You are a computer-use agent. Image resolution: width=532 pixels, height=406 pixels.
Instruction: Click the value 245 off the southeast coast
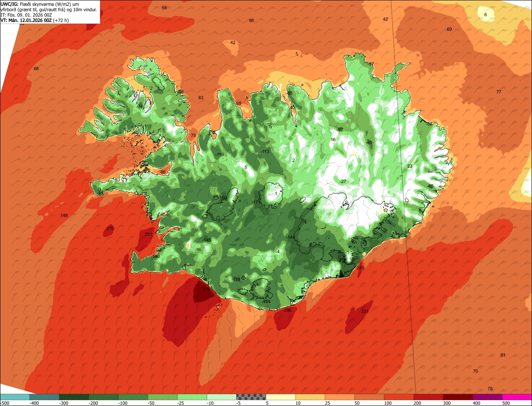[360, 268]
